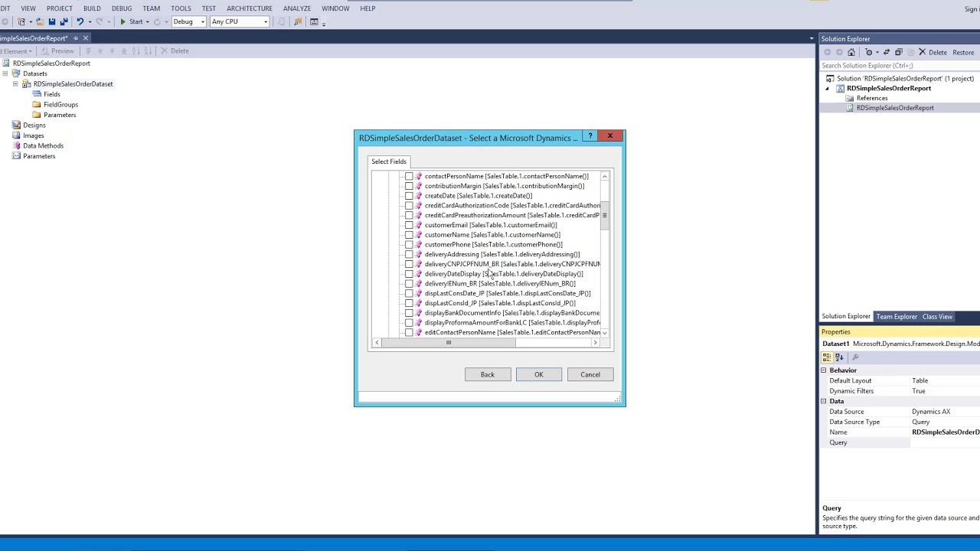This screenshot has height=551, width=980.
Task: Select the Data Methods node
Action: [43, 145]
